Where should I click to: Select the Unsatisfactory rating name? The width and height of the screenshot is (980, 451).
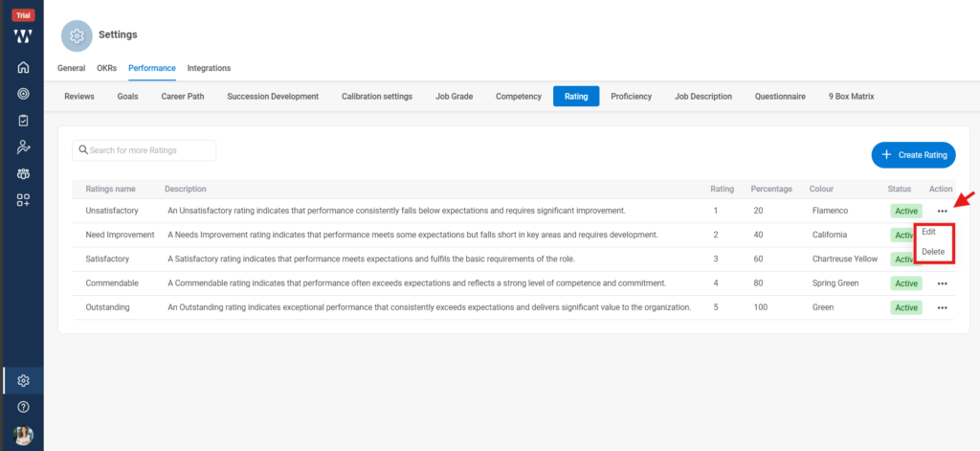(x=112, y=211)
